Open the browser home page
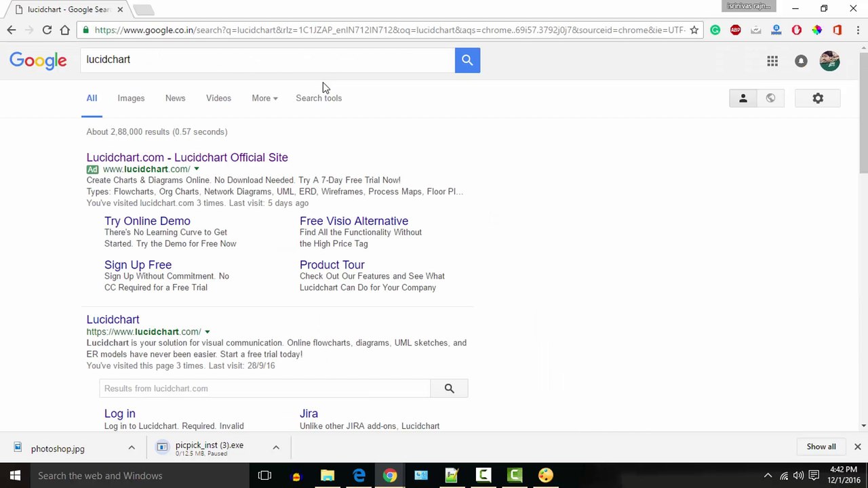This screenshot has width=868, height=488. coord(65,30)
